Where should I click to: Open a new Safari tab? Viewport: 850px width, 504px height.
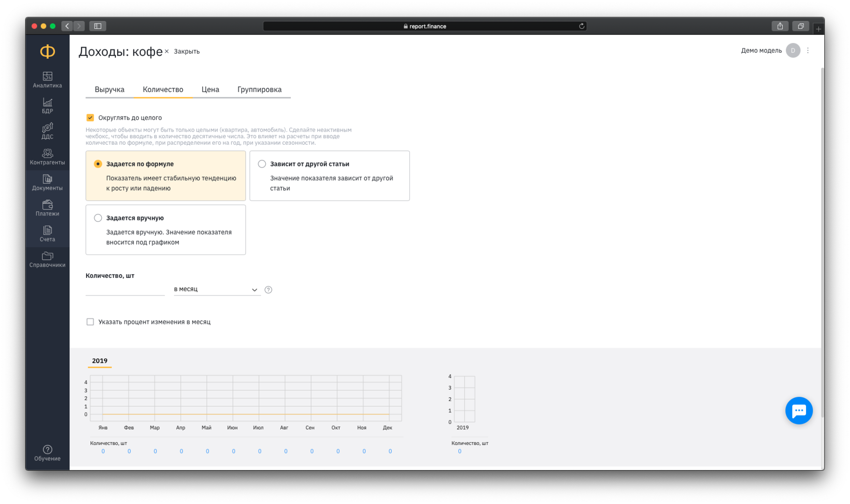[819, 29]
